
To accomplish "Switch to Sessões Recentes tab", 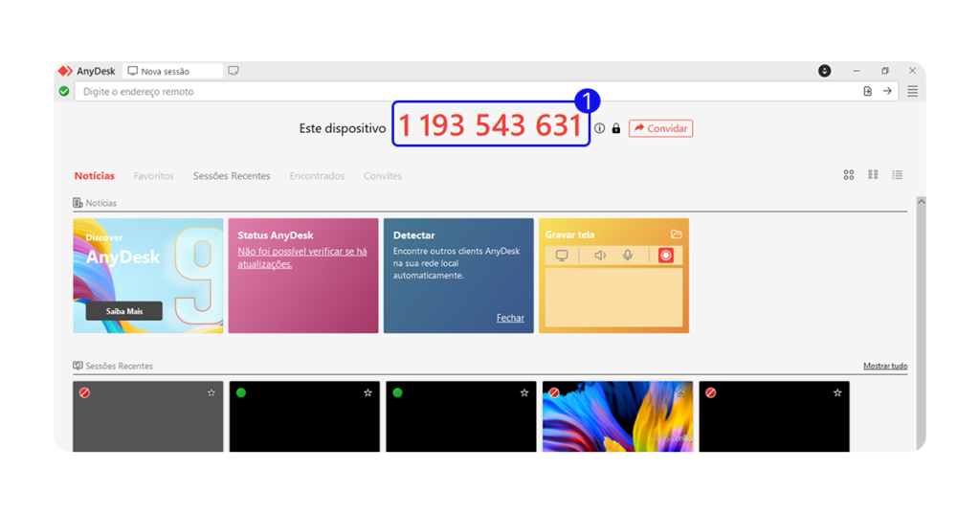I will (232, 176).
